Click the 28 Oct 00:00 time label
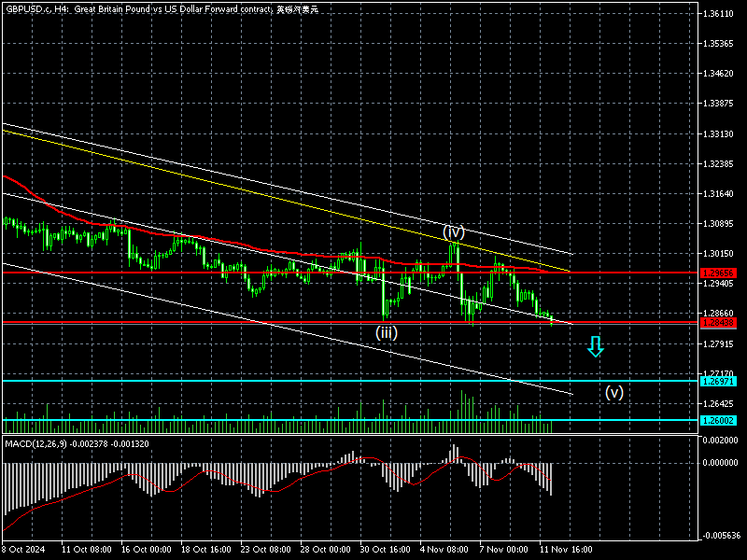747x560 pixels. click(325, 549)
